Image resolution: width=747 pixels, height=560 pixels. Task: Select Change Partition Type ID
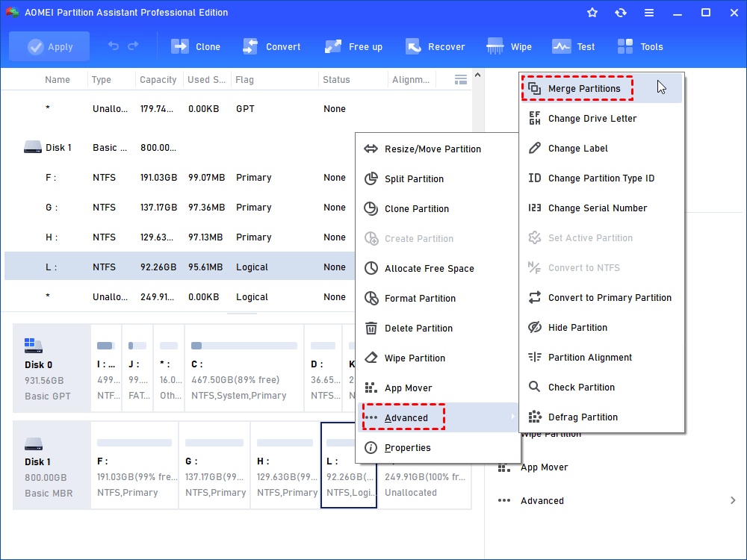(601, 178)
